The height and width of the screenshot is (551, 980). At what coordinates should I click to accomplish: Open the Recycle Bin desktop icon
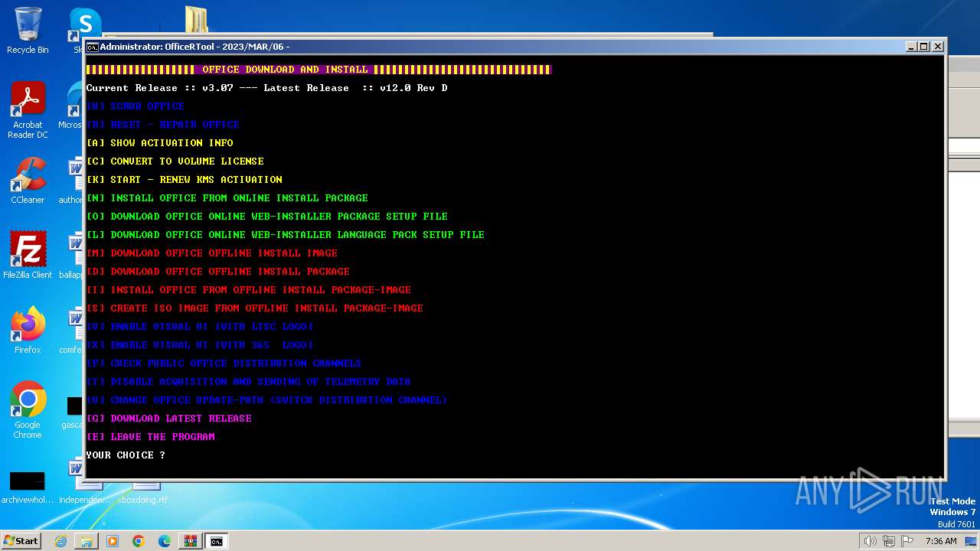click(28, 31)
